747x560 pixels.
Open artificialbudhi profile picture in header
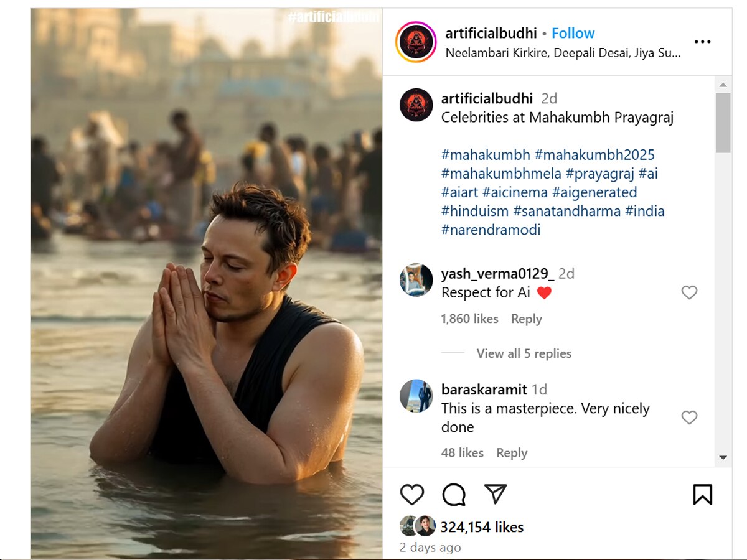point(416,42)
